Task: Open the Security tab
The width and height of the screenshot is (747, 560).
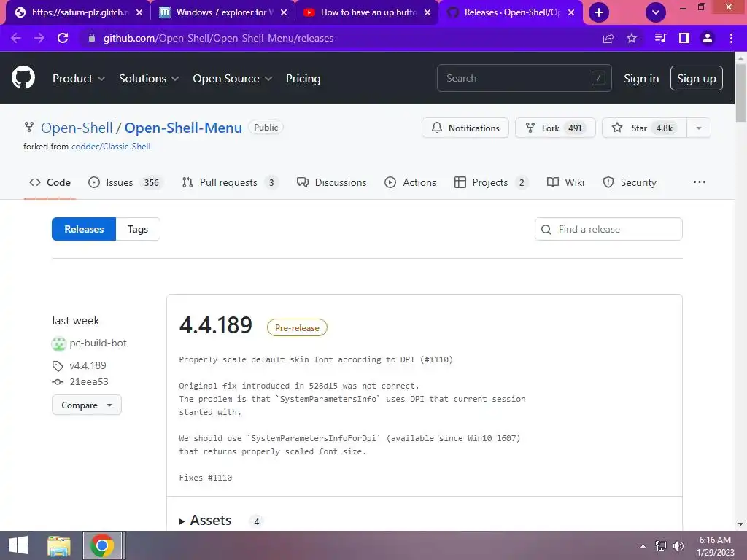Action: 630,182
